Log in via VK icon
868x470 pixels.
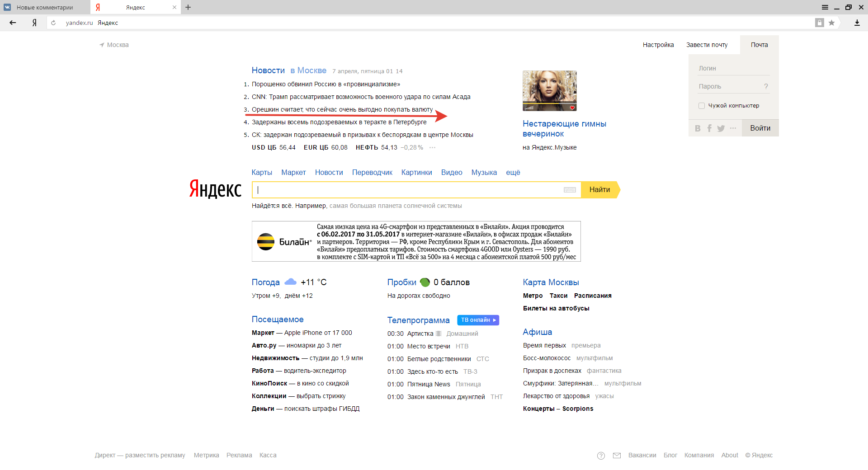(x=698, y=128)
